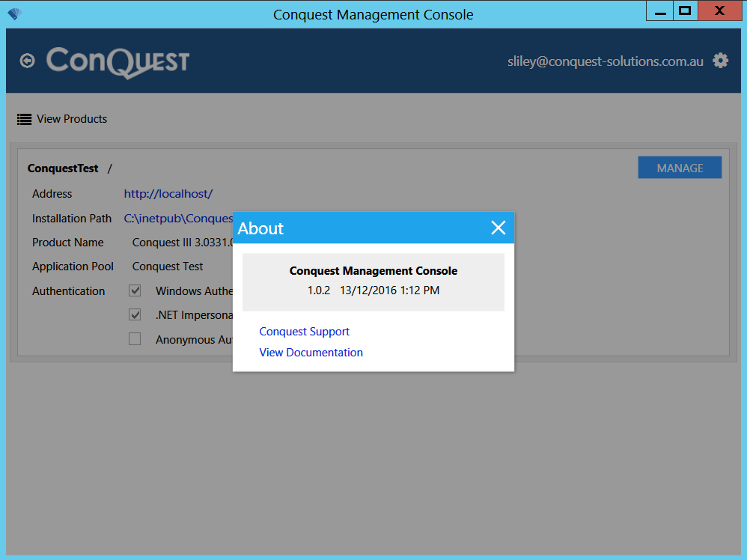The width and height of the screenshot is (747, 560).
Task: Open the http://localhost/ address link
Action: [x=168, y=193]
